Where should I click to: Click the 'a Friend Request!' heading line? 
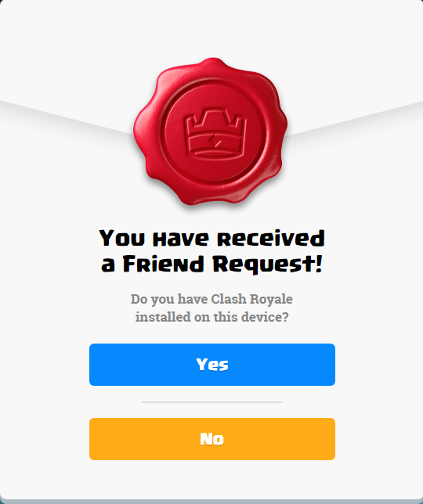(x=211, y=265)
